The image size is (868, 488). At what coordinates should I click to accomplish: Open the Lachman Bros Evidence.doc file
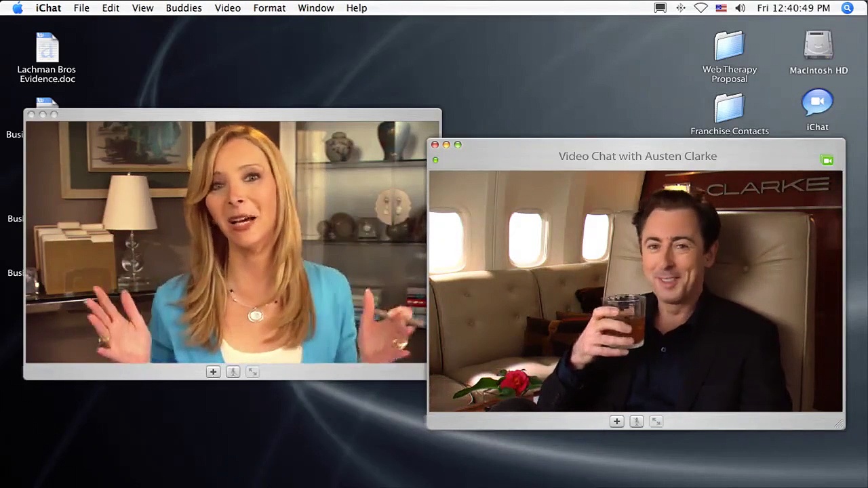click(47, 49)
